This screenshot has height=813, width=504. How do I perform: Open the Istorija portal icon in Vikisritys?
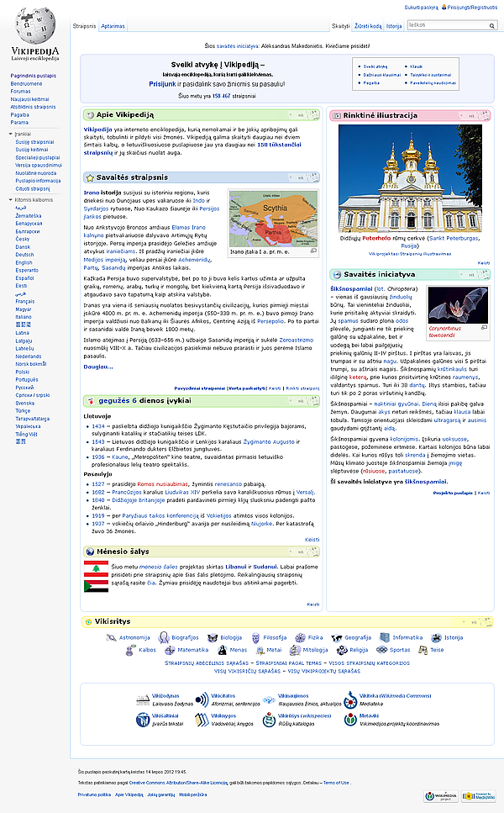[436, 638]
